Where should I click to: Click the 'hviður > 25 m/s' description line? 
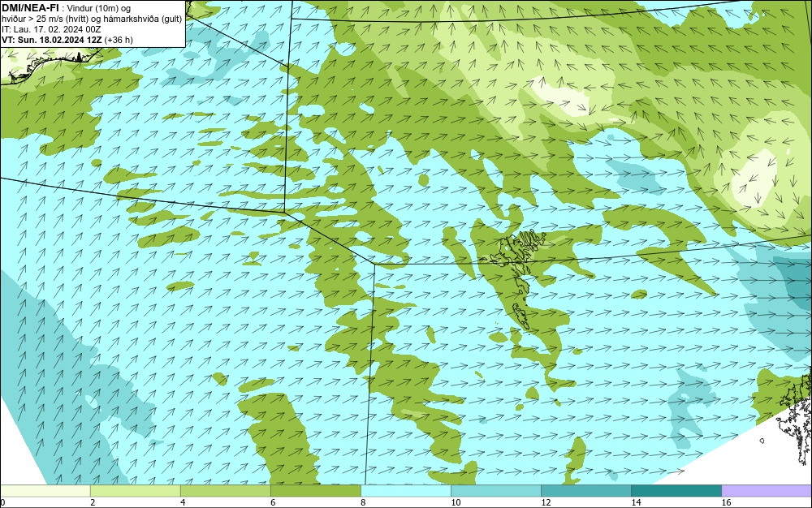pyautogui.click(x=92, y=19)
